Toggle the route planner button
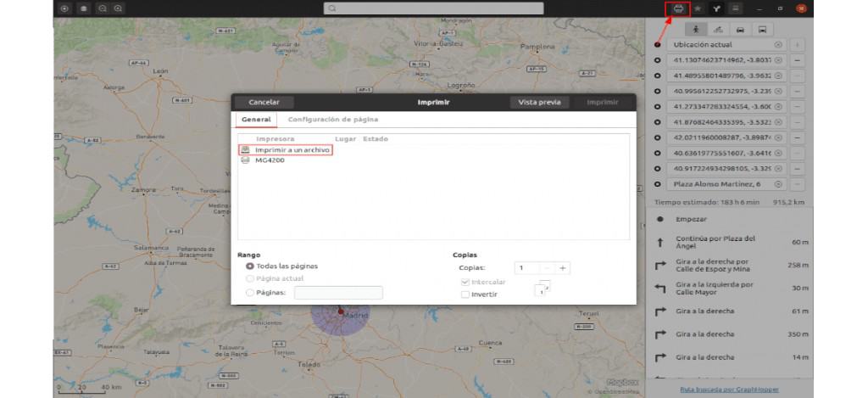This screenshot has width=868, height=398. (x=717, y=8)
